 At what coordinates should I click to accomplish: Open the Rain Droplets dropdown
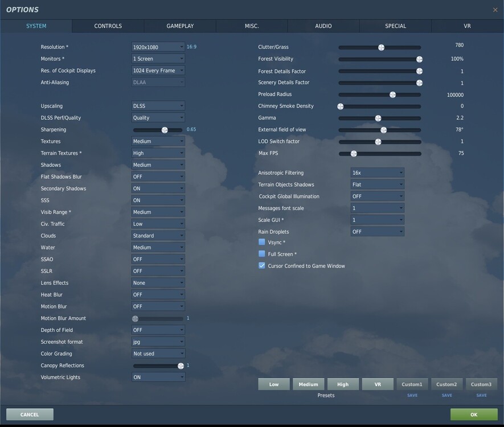(377, 231)
